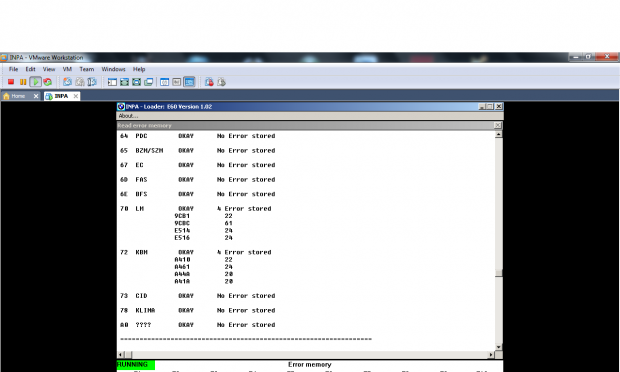
Task: Enter full screen mode icon
Action: click(136, 82)
